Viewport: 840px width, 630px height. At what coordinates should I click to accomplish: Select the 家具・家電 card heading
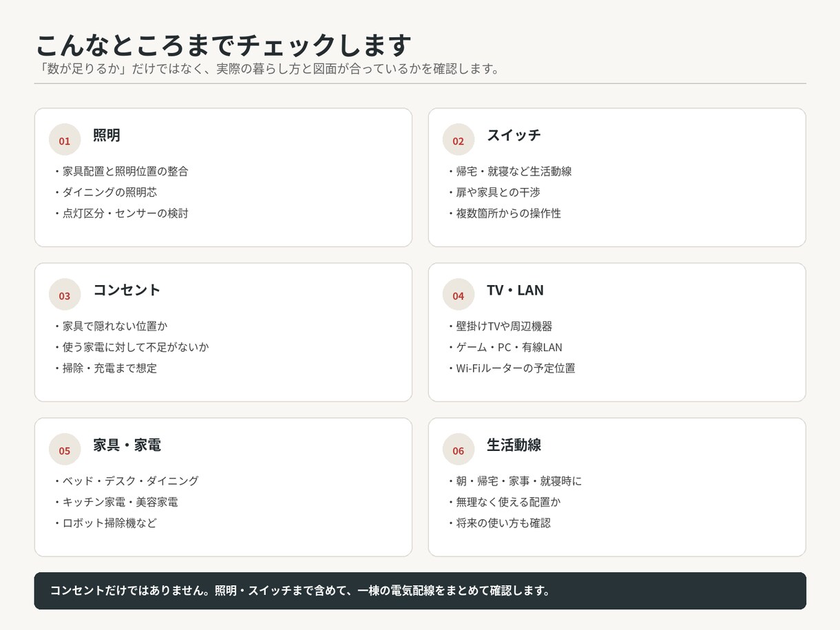127,445
